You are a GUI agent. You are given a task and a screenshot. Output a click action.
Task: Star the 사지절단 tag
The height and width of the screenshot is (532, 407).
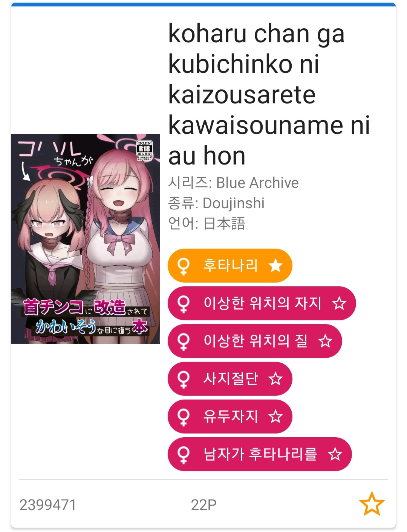pyautogui.click(x=275, y=379)
